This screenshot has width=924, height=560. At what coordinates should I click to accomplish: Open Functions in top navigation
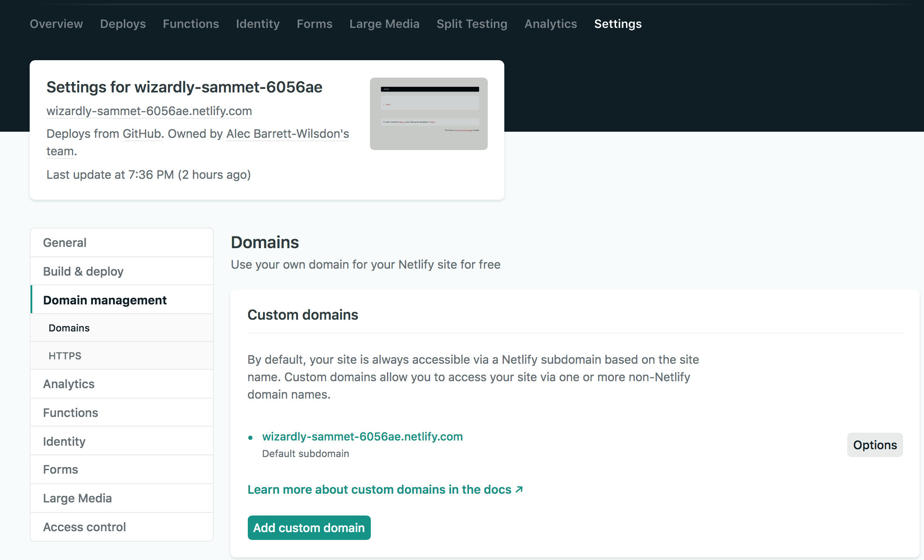(191, 24)
